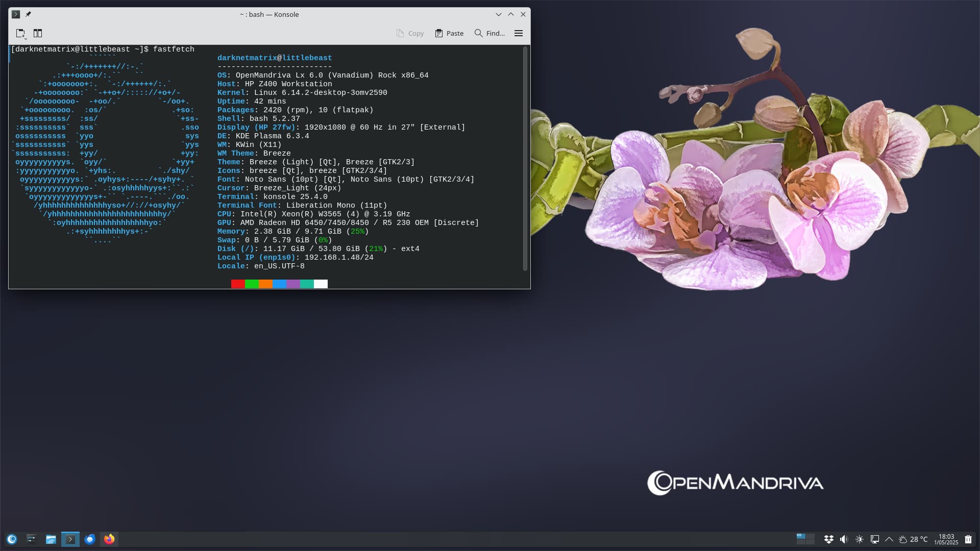Click the 'Intel(R) Xeon(R) W3565' CPU line
Image resolution: width=980 pixels, height=551 pixels.
pos(313,214)
